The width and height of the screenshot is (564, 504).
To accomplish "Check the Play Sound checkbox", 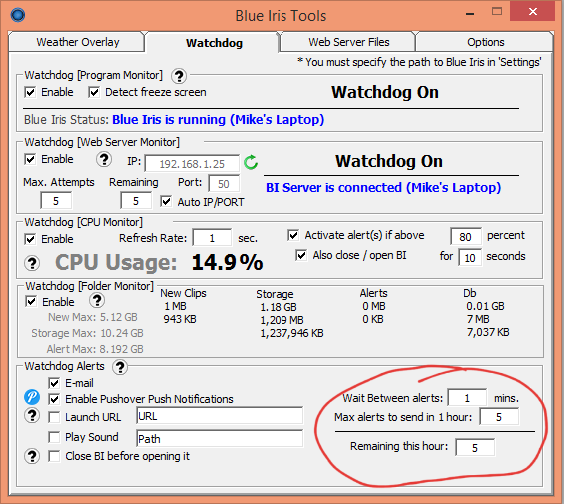I will click(x=54, y=437).
